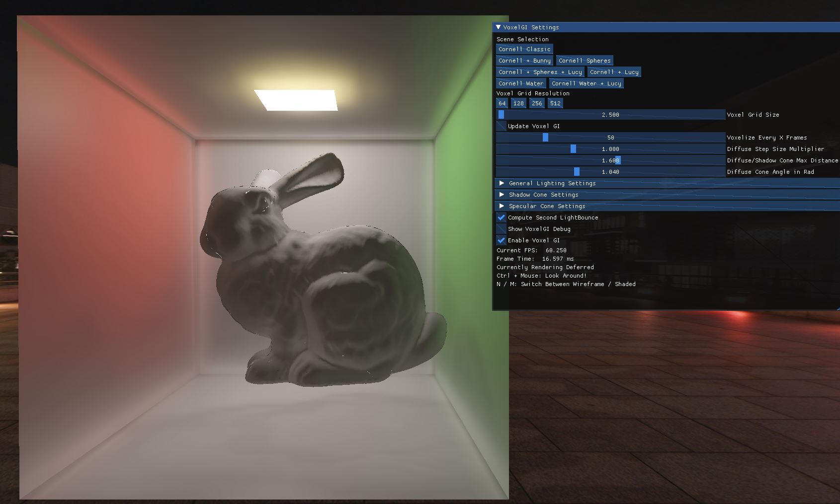
Task: Choose 512 voxel grid resolution
Action: (x=555, y=103)
